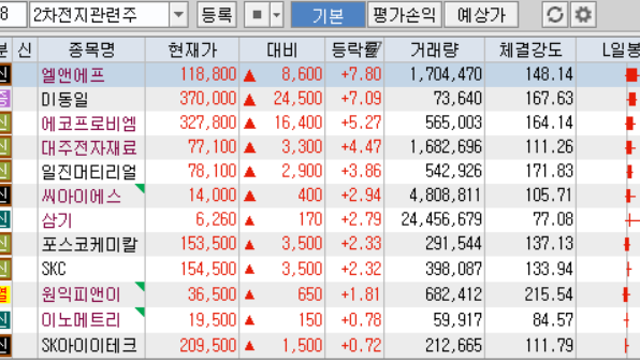Image resolution: width=640 pixels, height=360 pixels.
Task: Click the daily candle icon for 삼기
Action: pyautogui.click(x=632, y=221)
